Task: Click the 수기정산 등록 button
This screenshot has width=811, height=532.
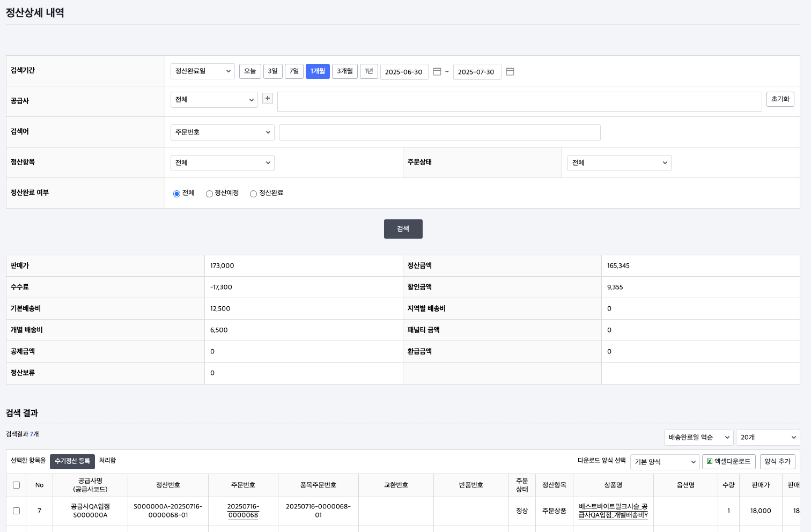Action: (72, 461)
